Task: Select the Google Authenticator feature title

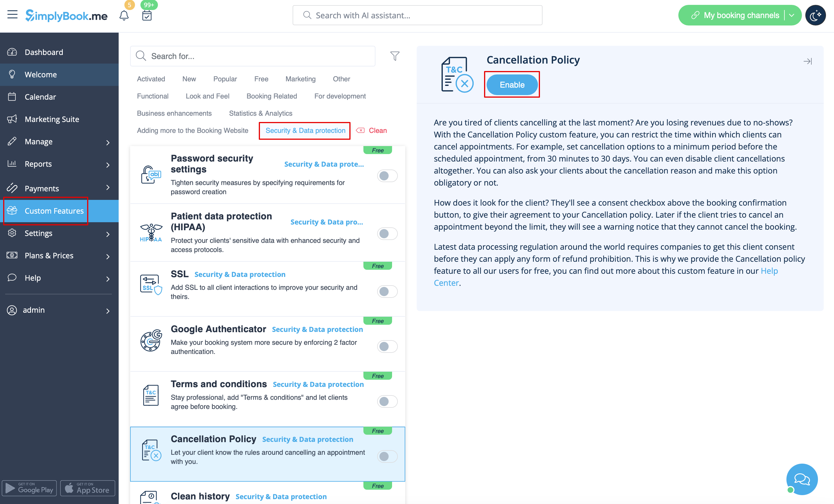Action: click(x=218, y=329)
